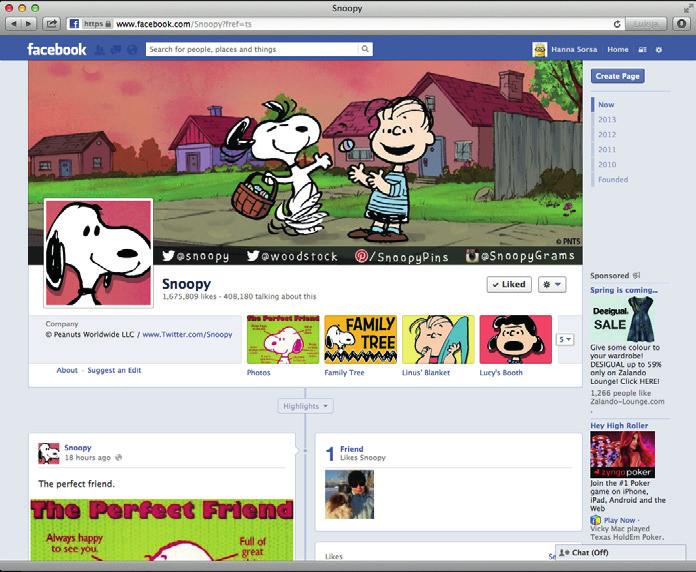Click the Facebook favicon in the address bar

click(74, 24)
